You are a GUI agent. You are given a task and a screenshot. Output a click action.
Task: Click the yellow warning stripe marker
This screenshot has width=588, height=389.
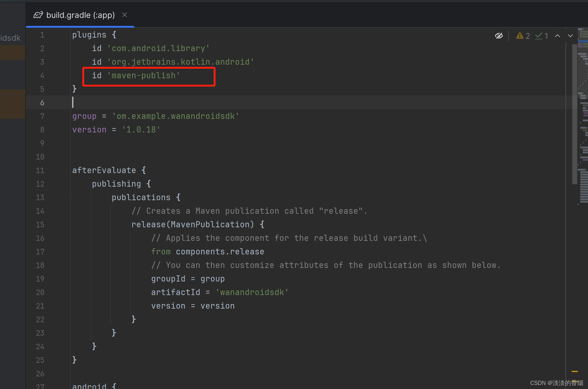tap(574, 371)
